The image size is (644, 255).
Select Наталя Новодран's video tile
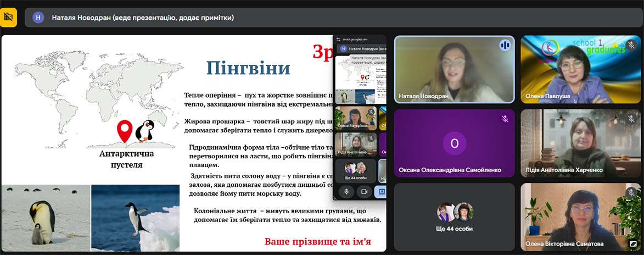click(454, 69)
